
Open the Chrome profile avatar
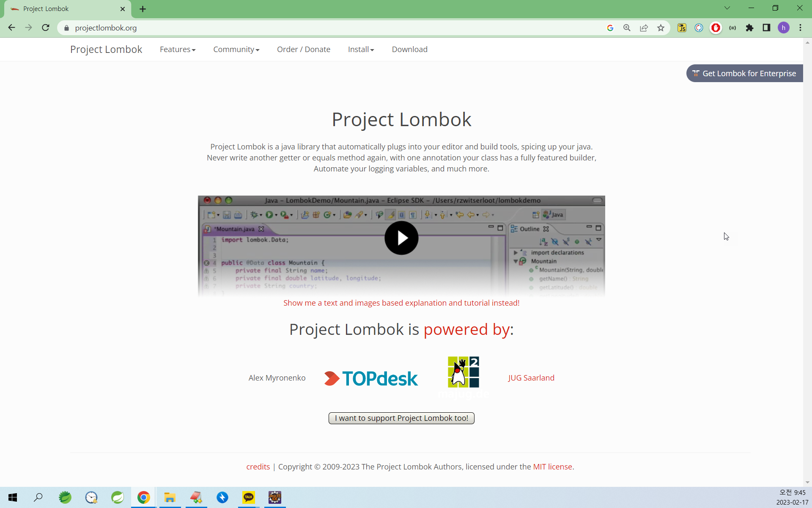click(x=783, y=28)
